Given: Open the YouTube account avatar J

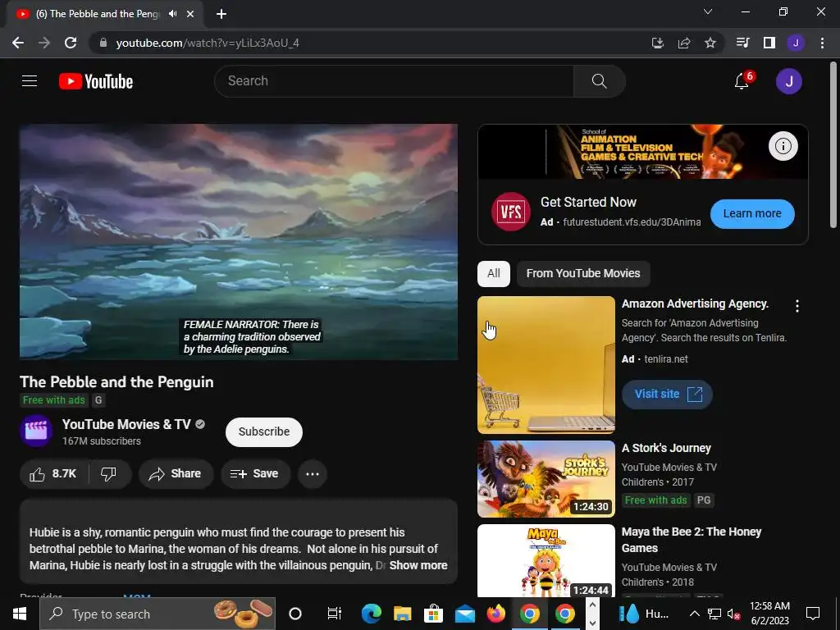Looking at the screenshot, I should coord(788,81).
